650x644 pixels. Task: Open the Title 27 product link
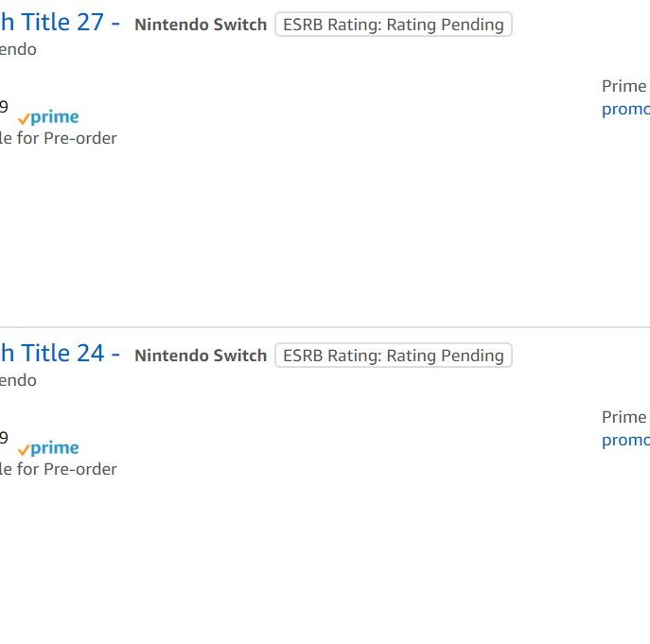pos(59,23)
